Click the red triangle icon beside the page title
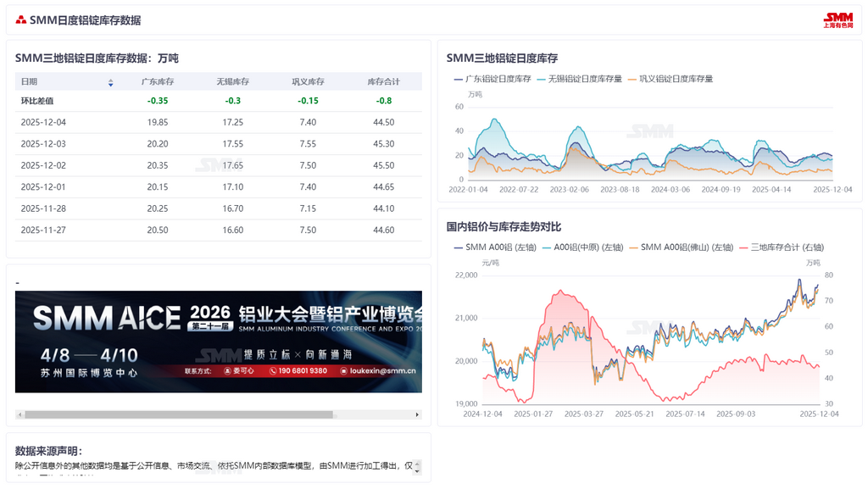Viewport: 868px width, 489px height. (21, 19)
